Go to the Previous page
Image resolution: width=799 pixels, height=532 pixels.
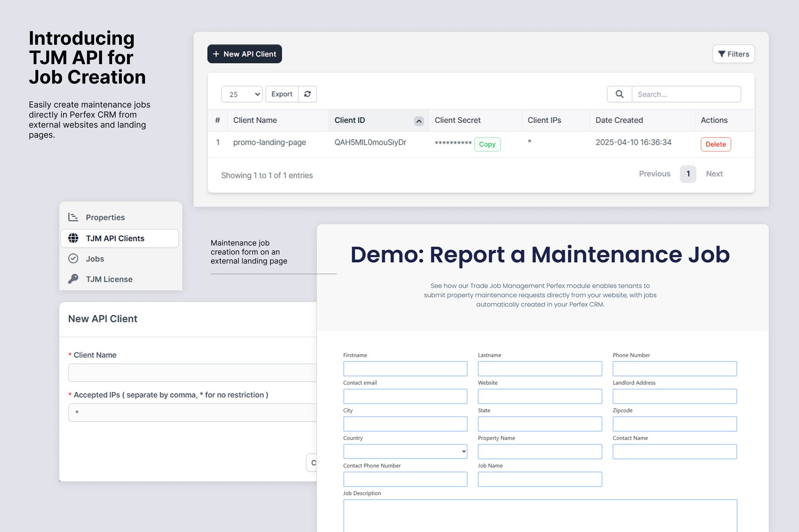(x=655, y=174)
